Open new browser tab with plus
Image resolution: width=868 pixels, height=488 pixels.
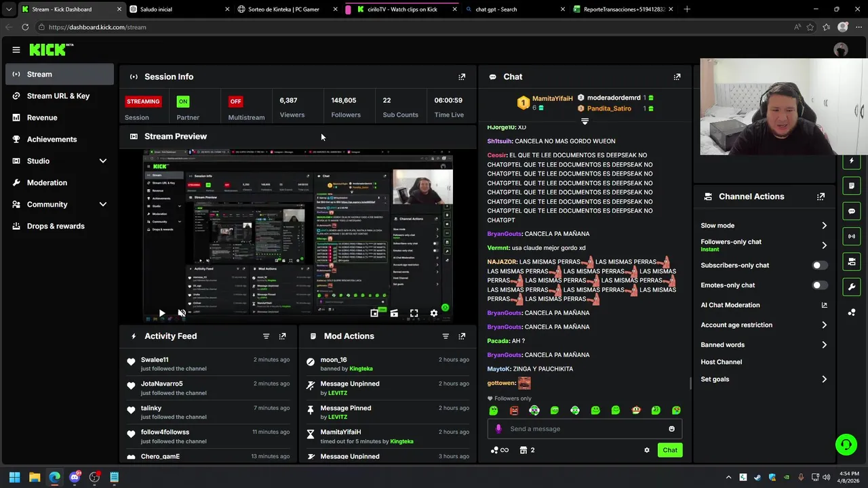pos(687,9)
